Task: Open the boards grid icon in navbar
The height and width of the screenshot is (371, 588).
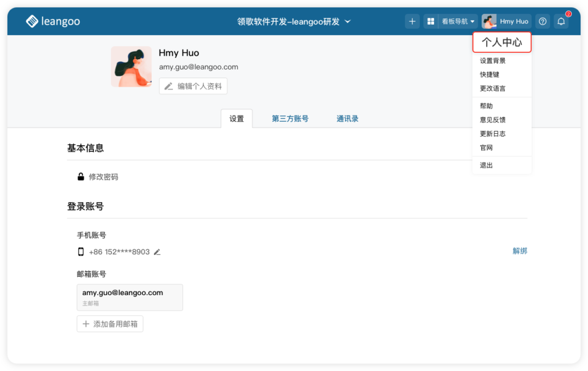Action: point(430,21)
